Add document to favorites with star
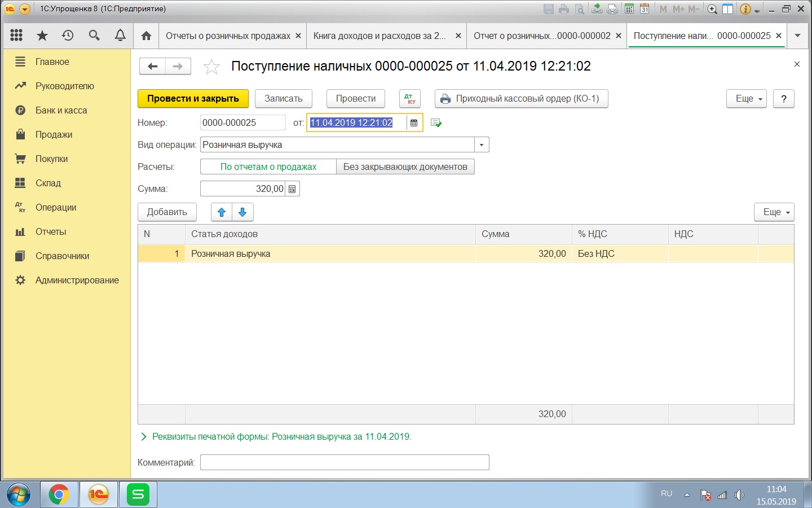The image size is (812, 508). (x=211, y=67)
